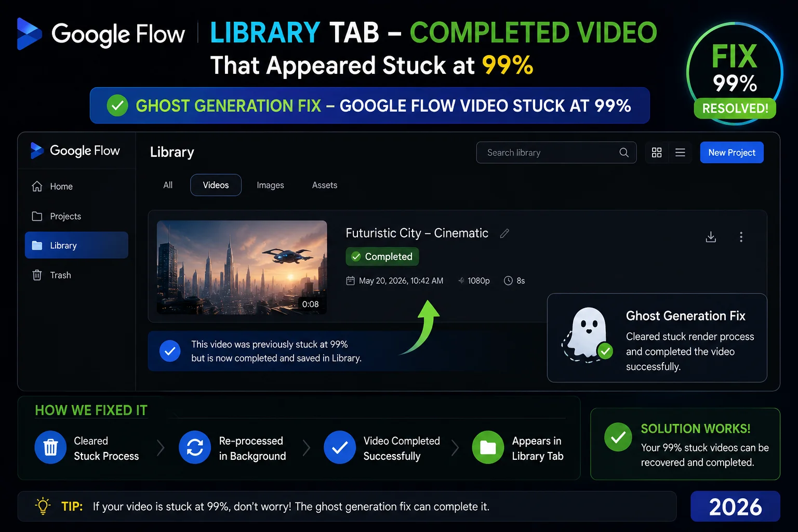Switch to the All tab
This screenshot has width=798, height=532.
click(x=168, y=185)
